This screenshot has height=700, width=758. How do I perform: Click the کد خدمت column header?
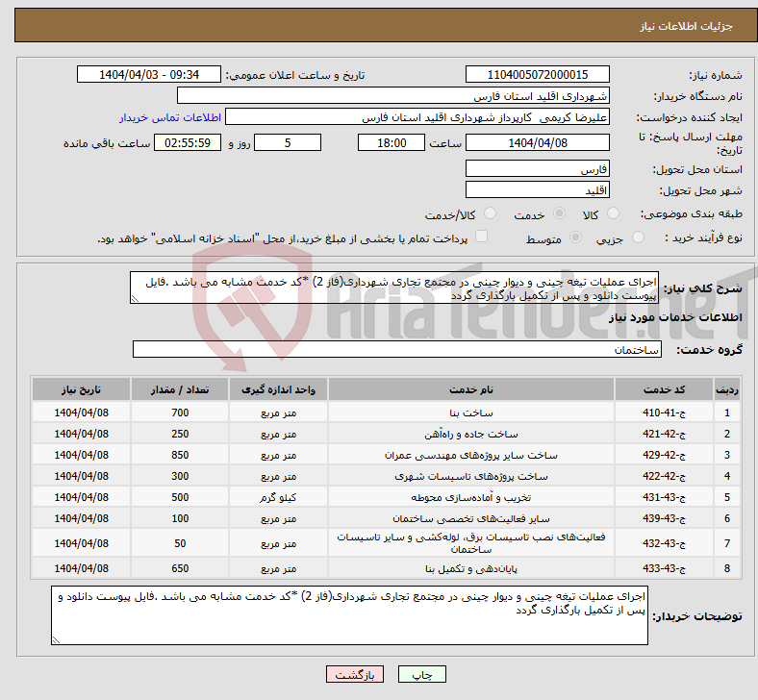(x=664, y=389)
